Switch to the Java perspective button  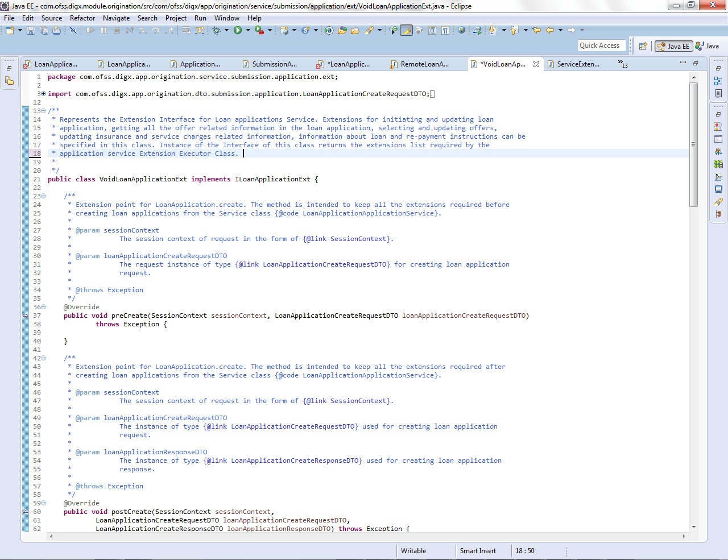[x=708, y=45]
